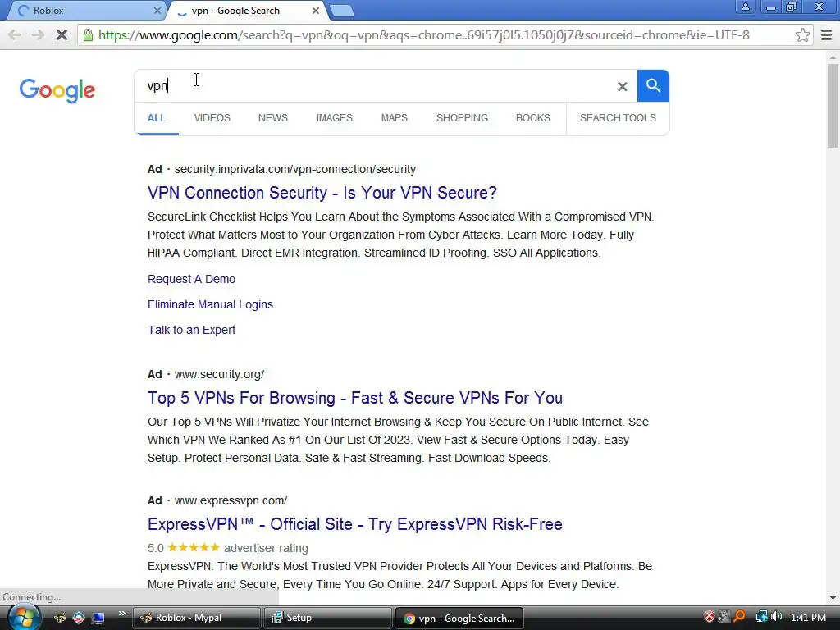Clear the search box with X icon

coord(622,86)
